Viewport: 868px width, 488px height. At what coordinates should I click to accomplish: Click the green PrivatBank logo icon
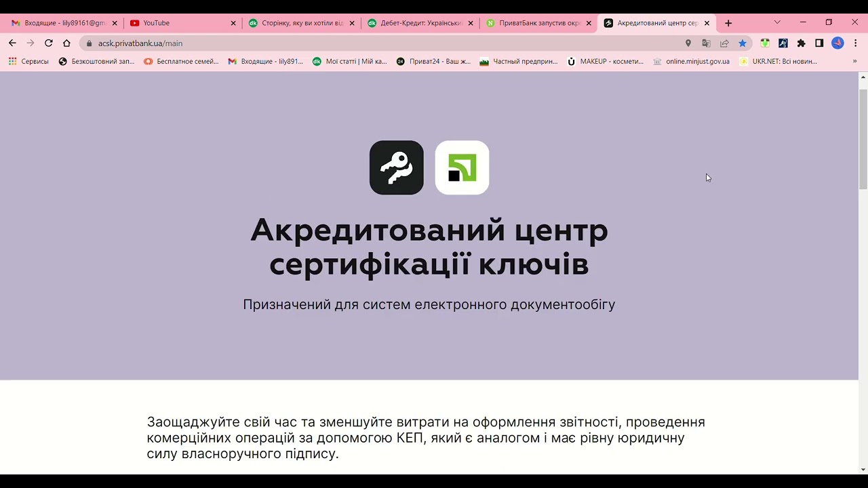pos(462,167)
